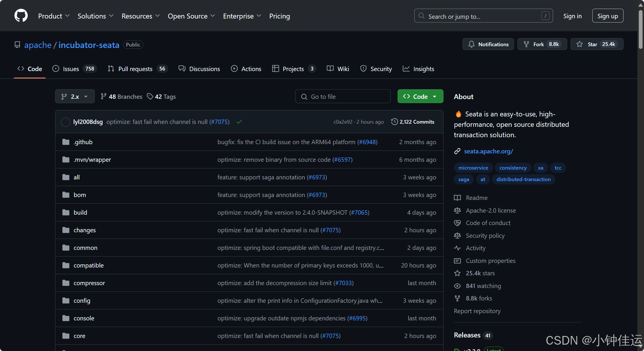The width and height of the screenshot is (644, 351).
Task: Open the Notifications bell
Action: [472, 44]
